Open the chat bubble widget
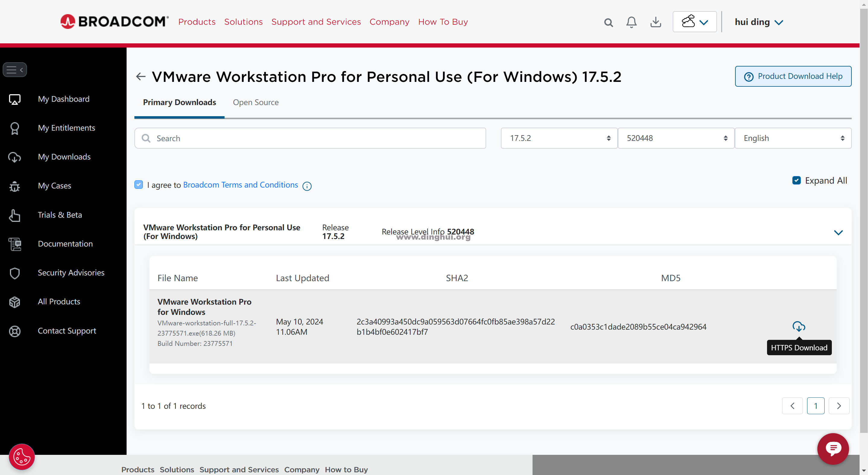The image size is (868, 475). pos(833,449)
